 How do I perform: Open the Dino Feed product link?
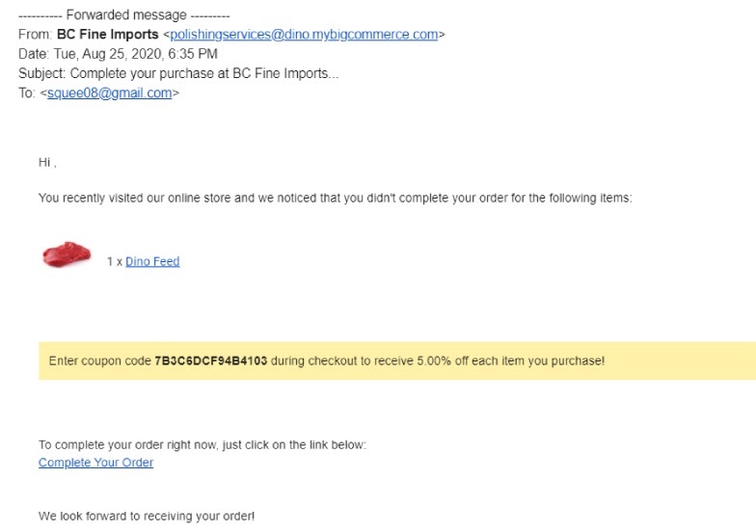click(x=152, y=261)
